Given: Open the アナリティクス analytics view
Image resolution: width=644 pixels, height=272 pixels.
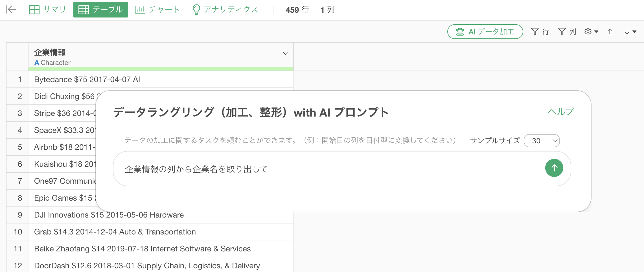Looking at the screenshot, I should pos(225,10).
